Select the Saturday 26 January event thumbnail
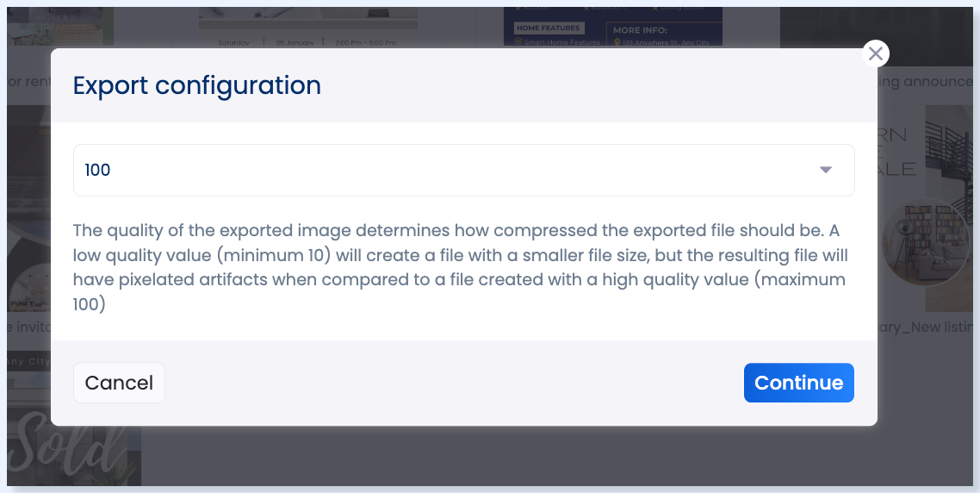980x493 pixels. coord(307,26)
